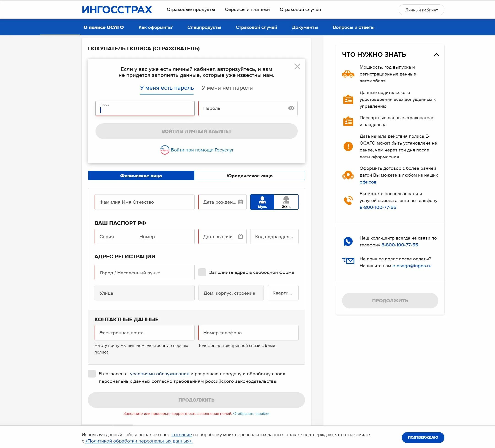Click the Дата рождения field
This screenshot has height=448, width=495.
point(222,202)
